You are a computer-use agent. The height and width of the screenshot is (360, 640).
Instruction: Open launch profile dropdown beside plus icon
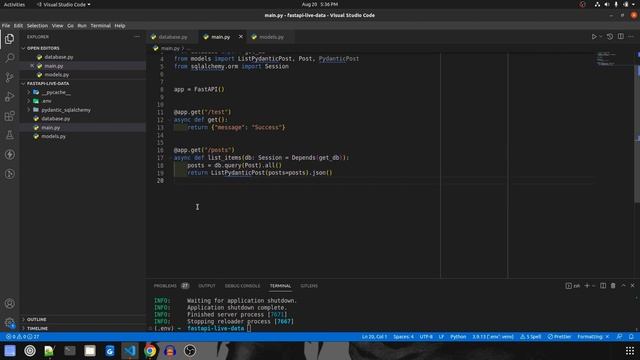coord(594,286)
